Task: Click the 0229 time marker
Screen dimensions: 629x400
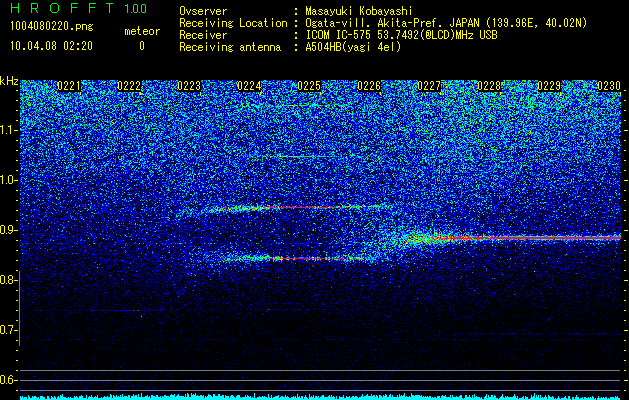Action: coord(549,86)
